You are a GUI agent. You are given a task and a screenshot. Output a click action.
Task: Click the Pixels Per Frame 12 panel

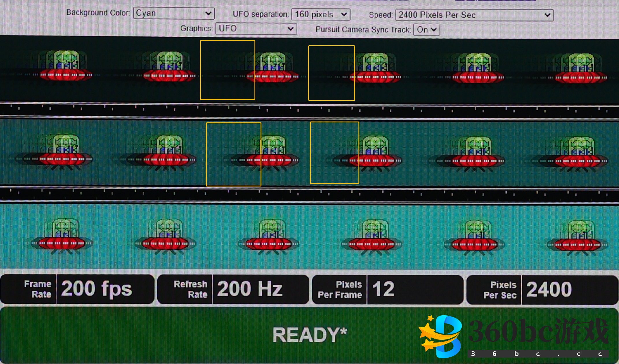coord(387,290)
